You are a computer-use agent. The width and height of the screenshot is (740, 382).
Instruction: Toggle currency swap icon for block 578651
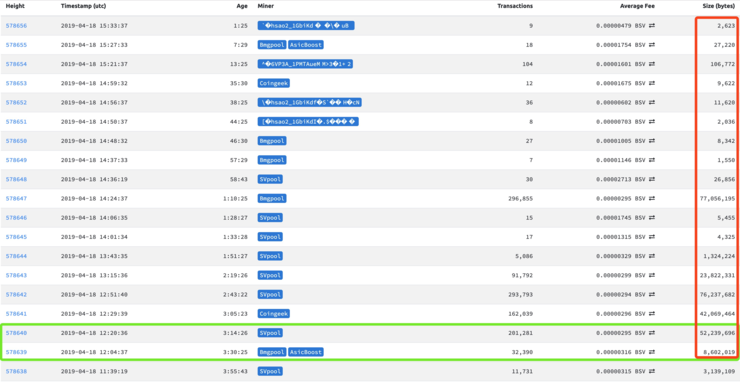pyautogui.click(x=652, y=122)
